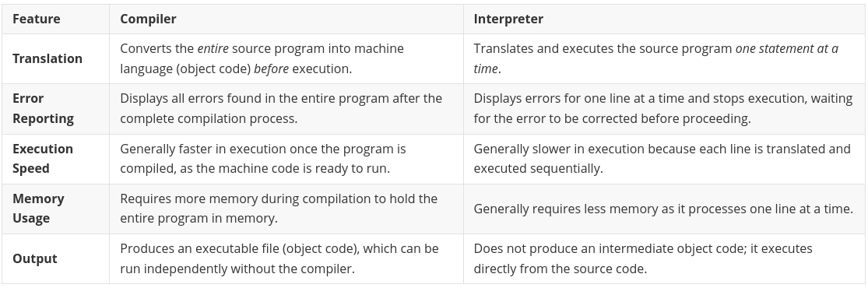Click 'Does not produce an intermediate object code' cell
The height and width of the screenshot is (288, 868).
click(x=664, y=258)
